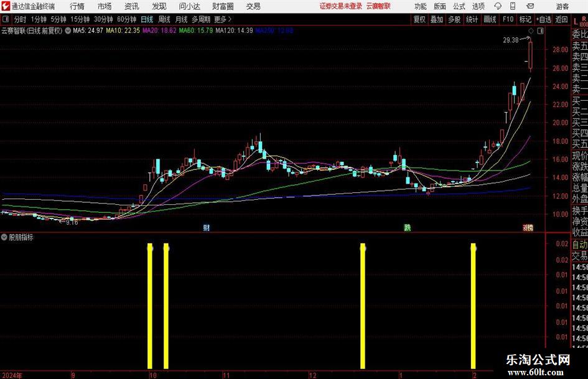Image resolution: width=588 pixels, height=379 pixels.
Task: Open the 问小达 menu
Action: 189,6
